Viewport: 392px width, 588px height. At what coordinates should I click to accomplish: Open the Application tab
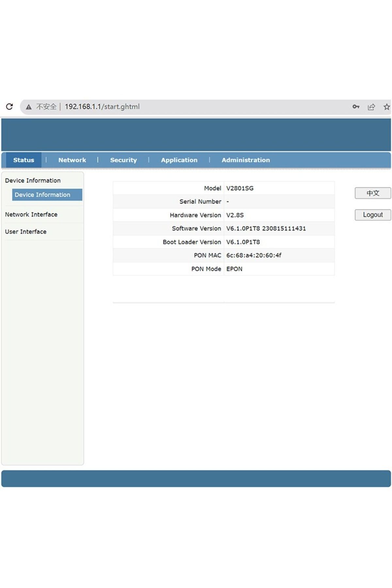[x=179, y=160]
